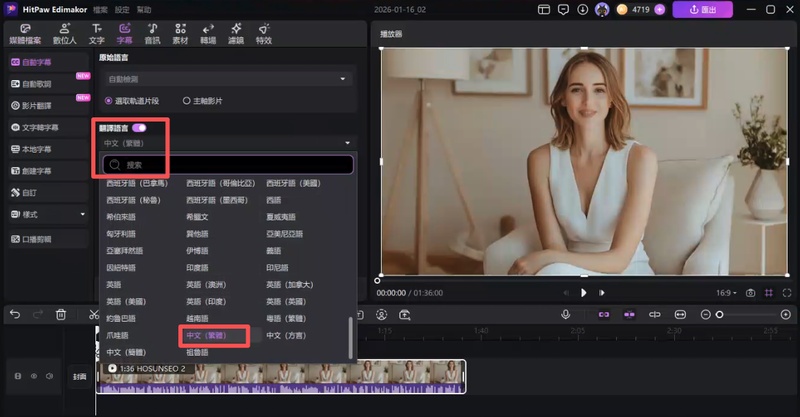
Task: Open the 濾鏡 filters panel
Action: (x=236, y=35)
